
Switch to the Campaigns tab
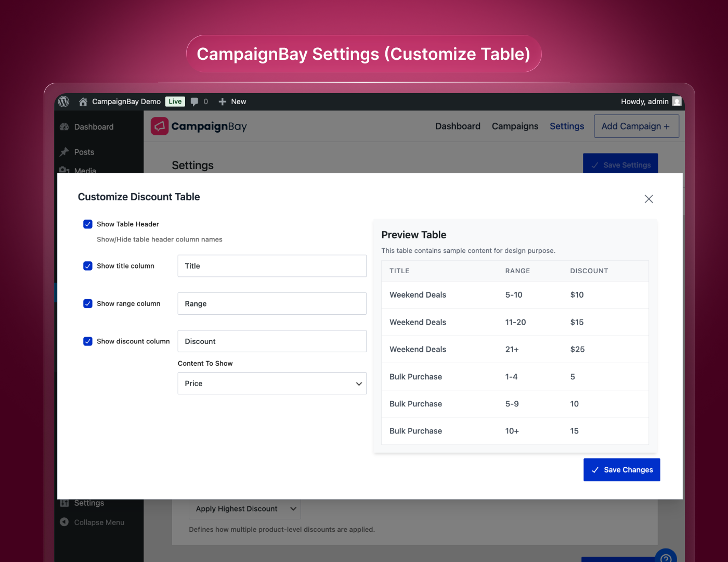515,126
